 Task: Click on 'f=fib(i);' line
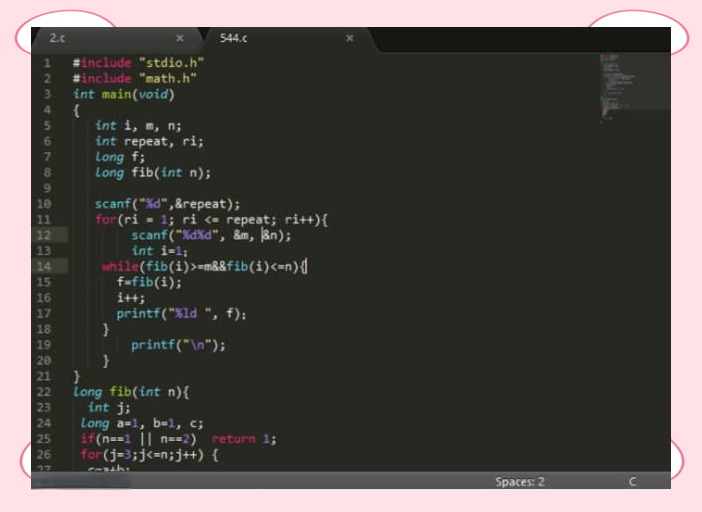(149, 282)
